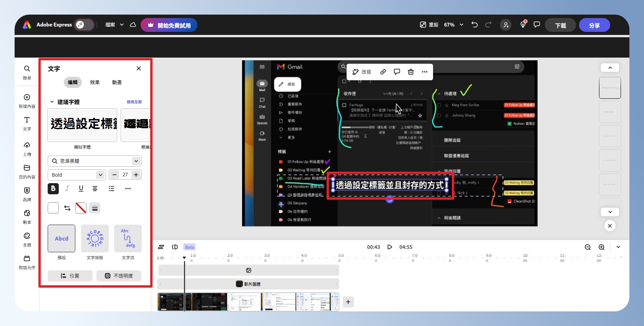This screenshot has height=326, width=644.
Task: Open the 思源黑體 font dropdown
Action: point(95,161)
